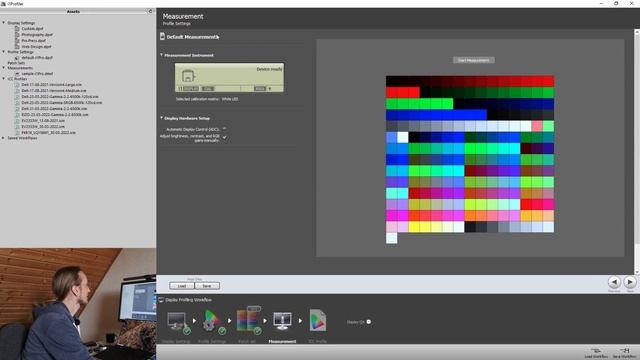This screenshot has width=640, height=360.
Task: Click the sample measurement file icon
Action: 17,73
